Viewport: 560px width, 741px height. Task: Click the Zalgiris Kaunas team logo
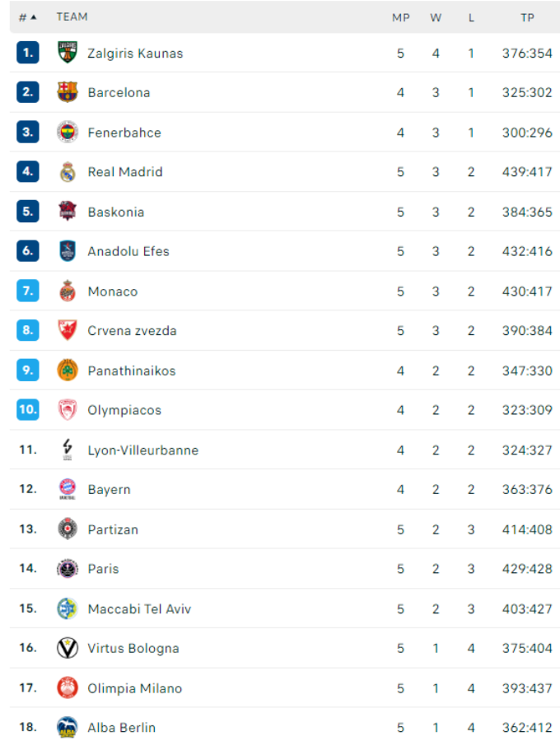(x=68, y=53)
